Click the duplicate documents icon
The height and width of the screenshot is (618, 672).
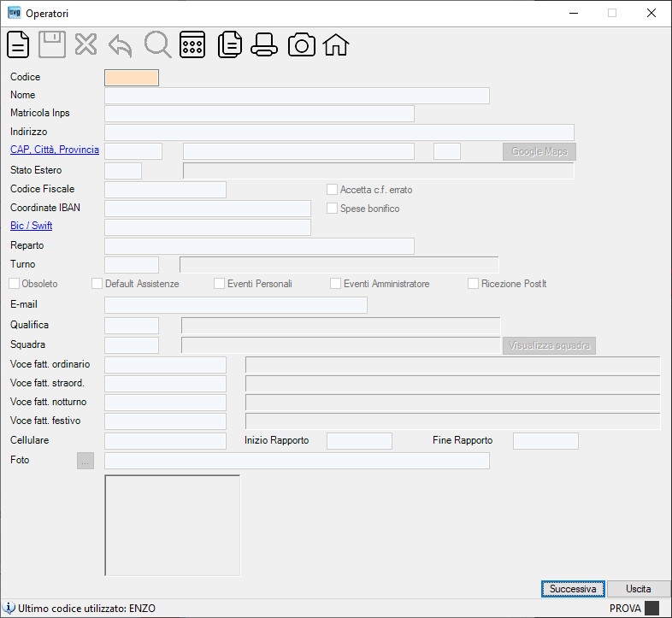(230, 44)
